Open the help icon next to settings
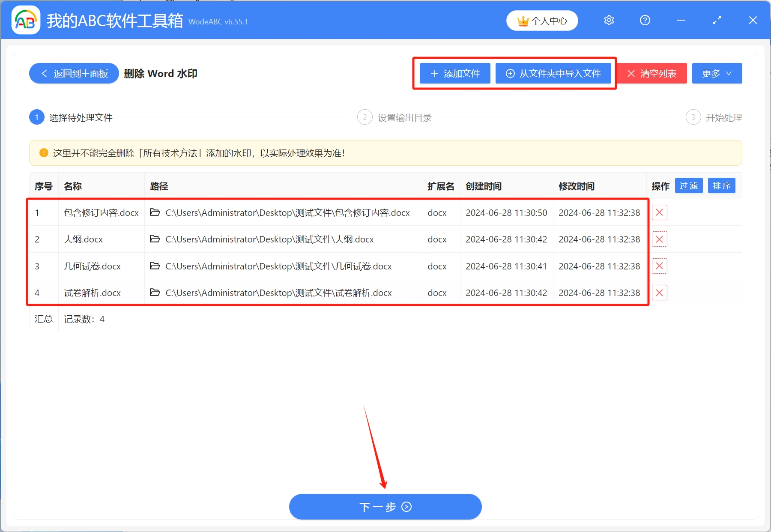 645,20
